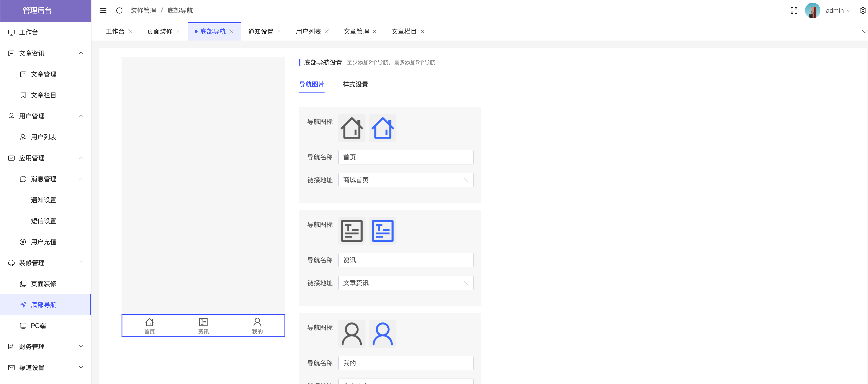Click the admin avatar picture
868x384 pixels.
[812, 10]
